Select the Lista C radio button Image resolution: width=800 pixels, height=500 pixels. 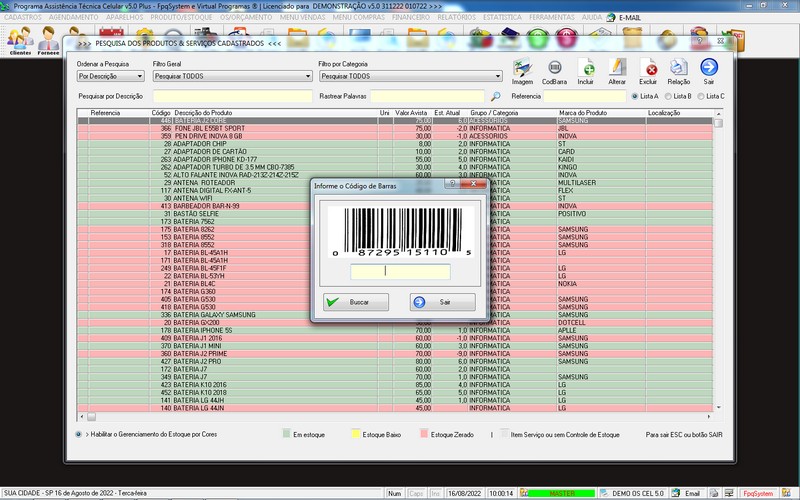(701, 96)
